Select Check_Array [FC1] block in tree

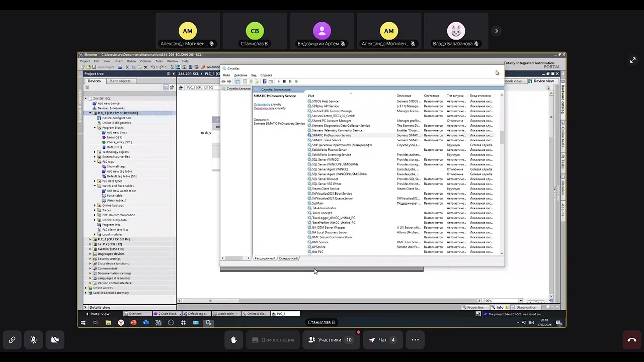[x=119, y=142]
